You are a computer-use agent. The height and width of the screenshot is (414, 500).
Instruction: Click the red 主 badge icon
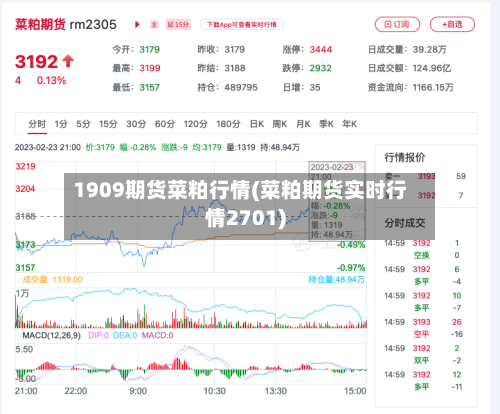(x=154, y=24)
